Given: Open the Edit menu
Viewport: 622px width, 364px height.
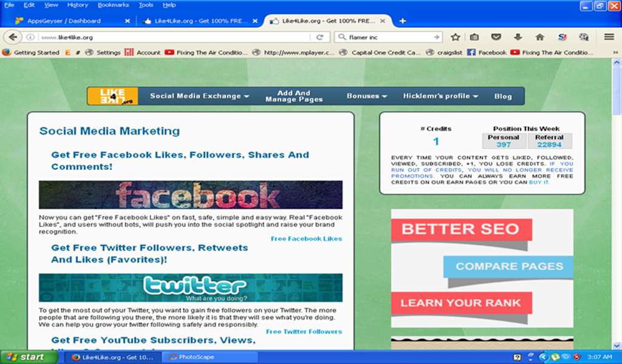Looking at the screenshot, I should 29,5.
